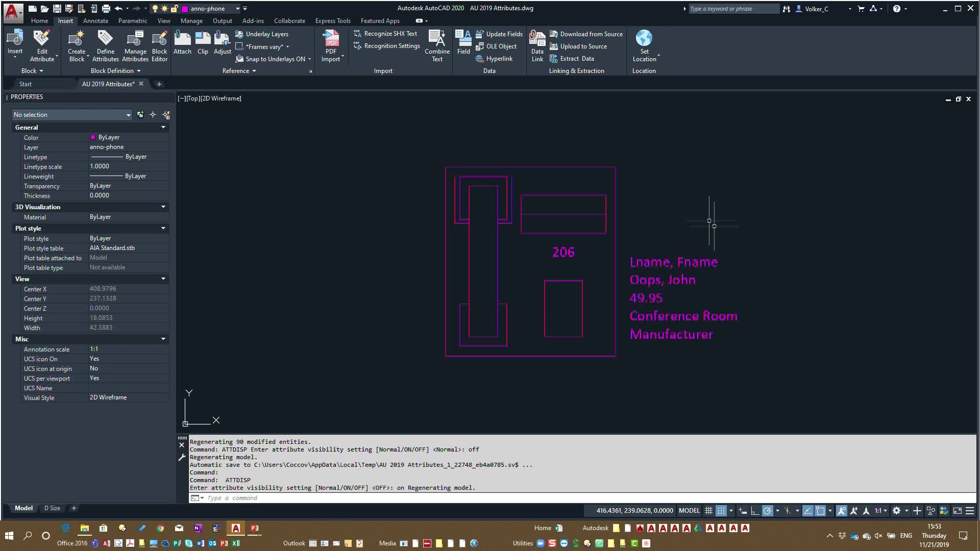Viewport: 980px width, 551px height.
Task: Open Define Attributes tool
Action: tap(105, 46)
